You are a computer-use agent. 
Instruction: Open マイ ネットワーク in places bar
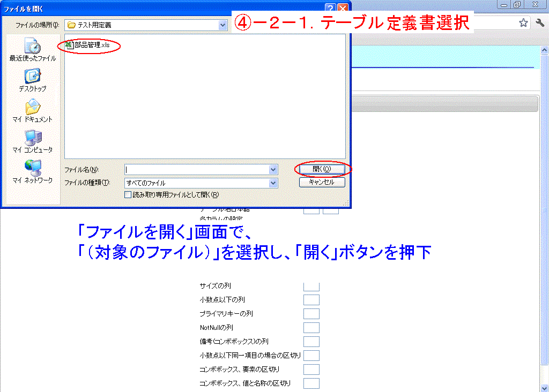pyautogui.click(x=32, y=172)
